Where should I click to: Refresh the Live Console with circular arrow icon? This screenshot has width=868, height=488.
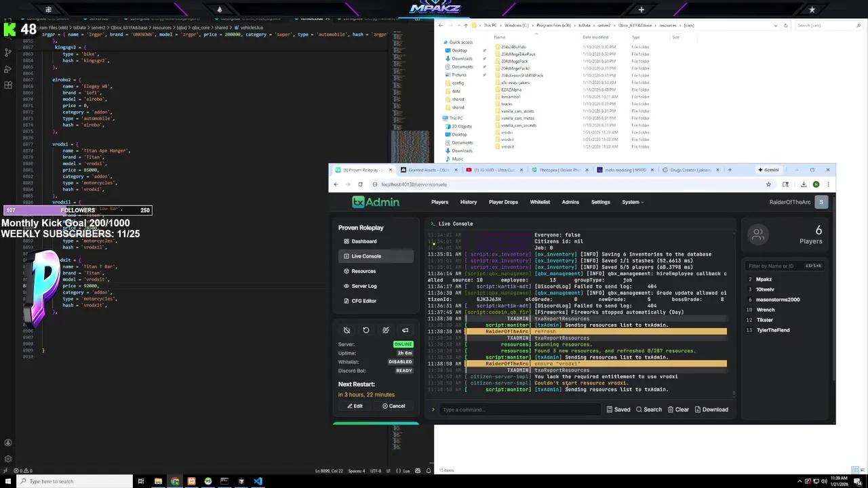(x=366, y=330)
